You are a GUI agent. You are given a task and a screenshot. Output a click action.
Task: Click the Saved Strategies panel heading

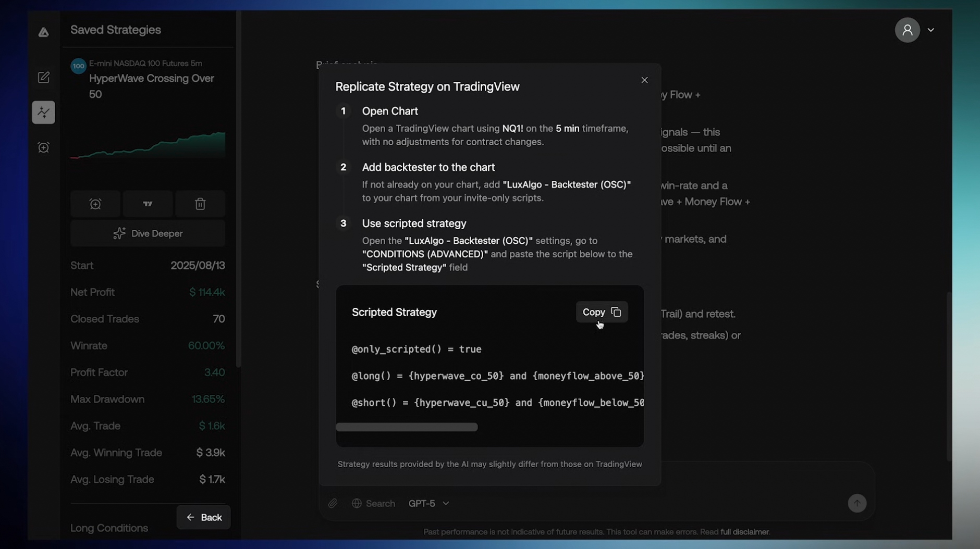116,30
